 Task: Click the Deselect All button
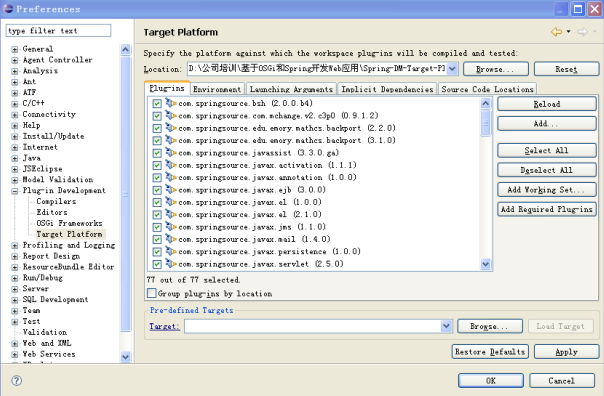coord(547,170)
